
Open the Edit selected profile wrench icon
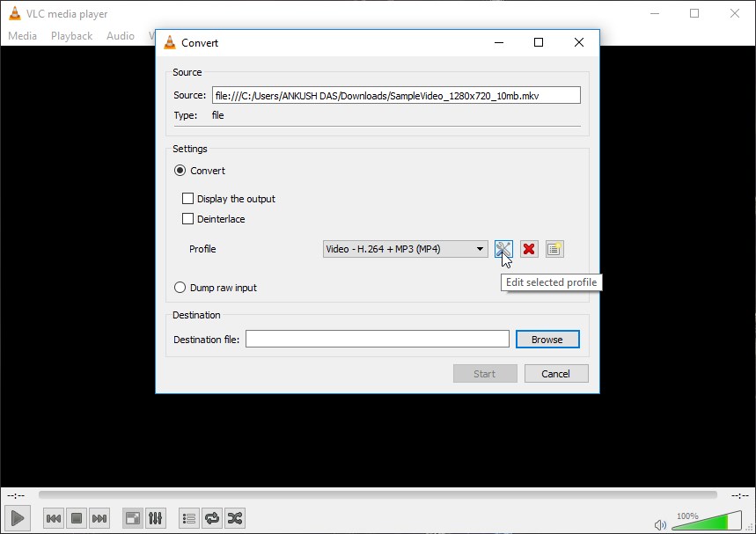503,249
